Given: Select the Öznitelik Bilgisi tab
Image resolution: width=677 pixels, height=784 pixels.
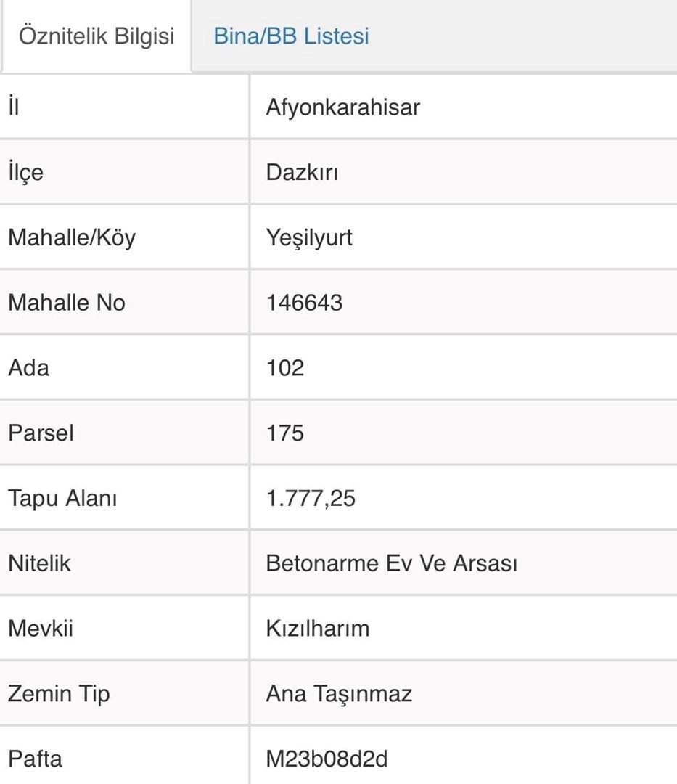Looking at the screenshot, I should (97, 36).
